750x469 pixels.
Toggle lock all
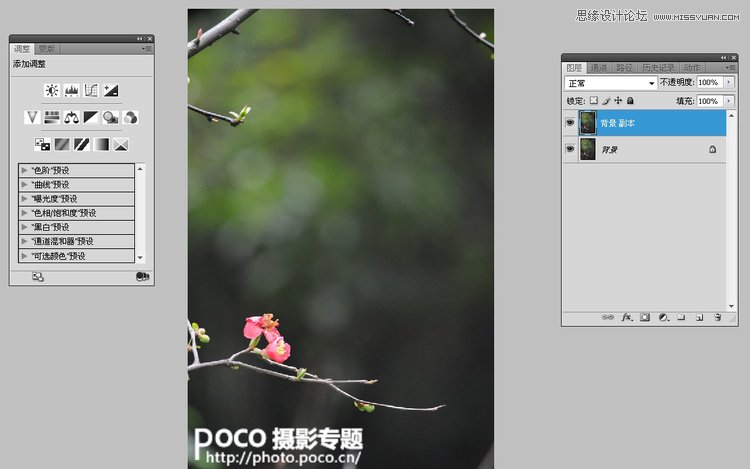tap(630, 100)
